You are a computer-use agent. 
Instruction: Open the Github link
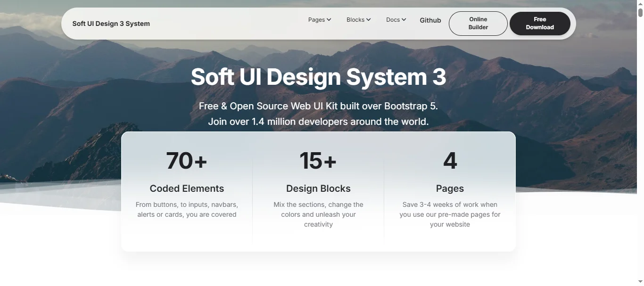(x=430, y=20)
